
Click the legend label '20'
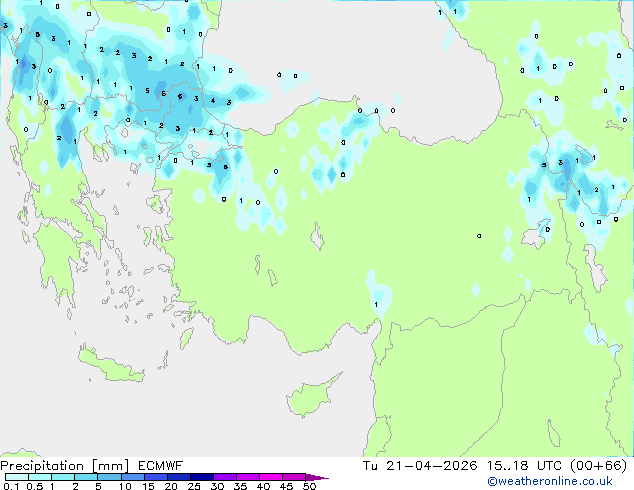tap(171, 486)
